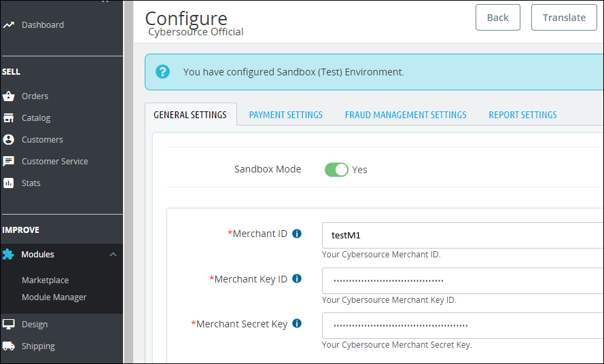Open the Report Settings tab
The width and height of the screenshot is (604, 364).
522,115
